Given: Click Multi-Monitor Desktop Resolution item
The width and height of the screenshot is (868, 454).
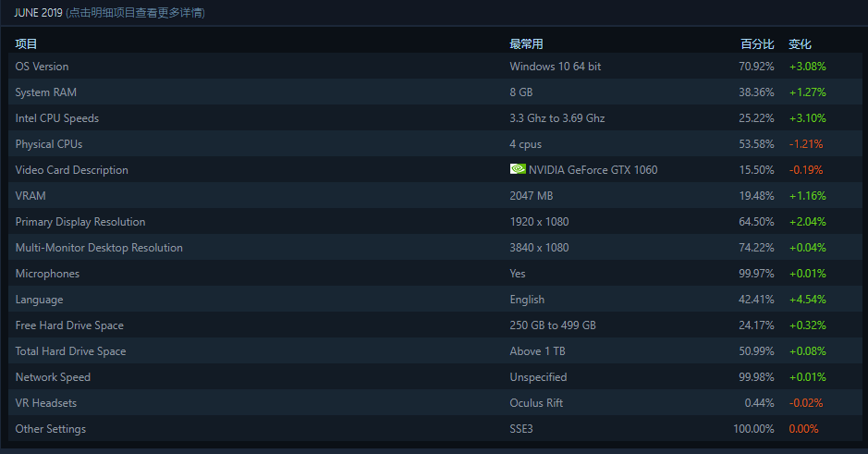Looking at the screenshot, I should click(x=435, y=248).
